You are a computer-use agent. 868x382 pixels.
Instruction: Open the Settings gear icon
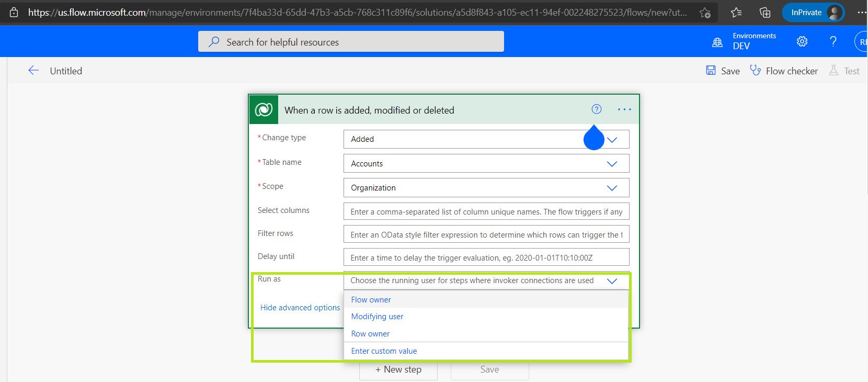(802, 41)
